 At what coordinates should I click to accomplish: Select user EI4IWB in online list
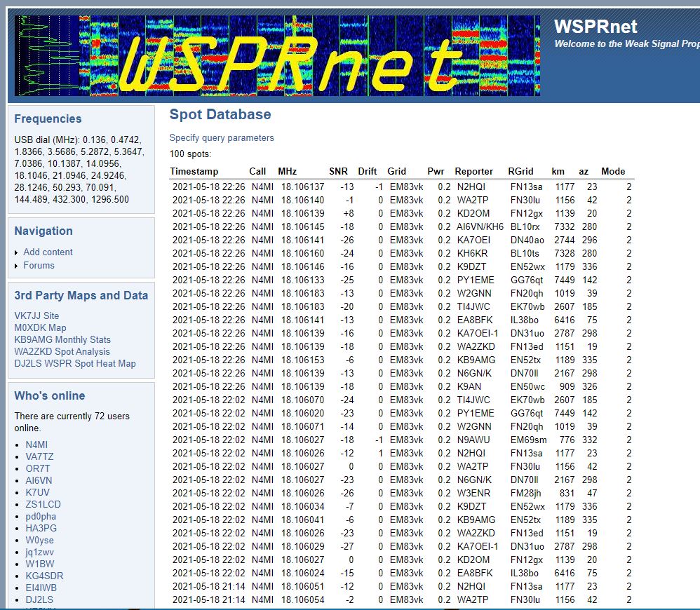click(x=41, y=588)
